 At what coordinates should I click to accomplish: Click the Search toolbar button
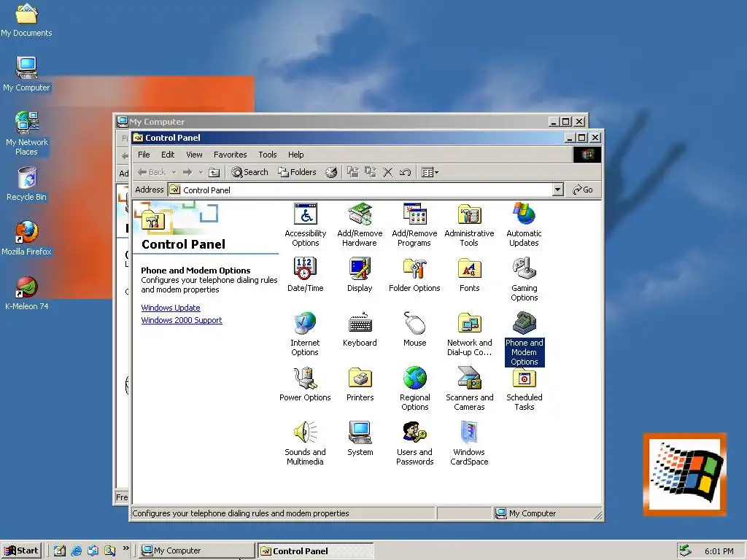[249, 172]
